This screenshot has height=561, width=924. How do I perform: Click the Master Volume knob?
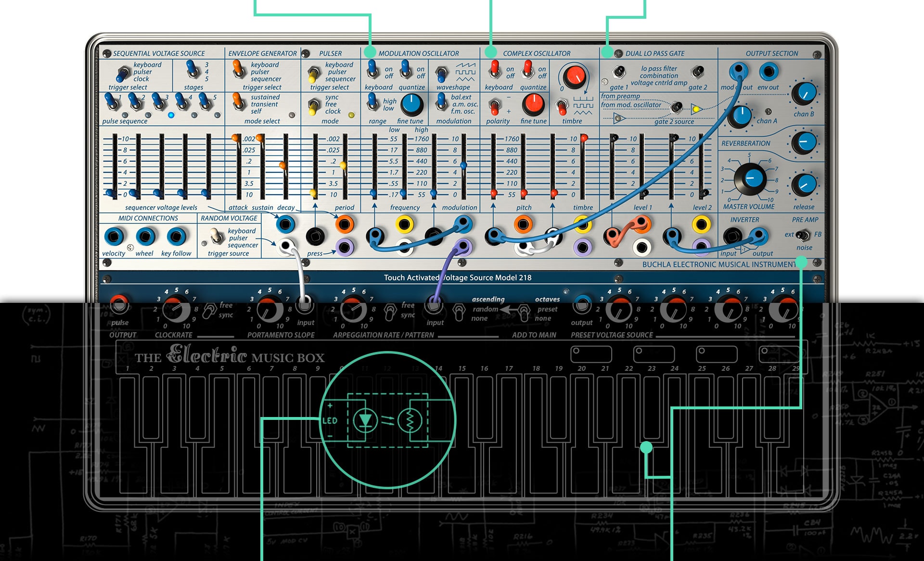[x=750, y=179]
